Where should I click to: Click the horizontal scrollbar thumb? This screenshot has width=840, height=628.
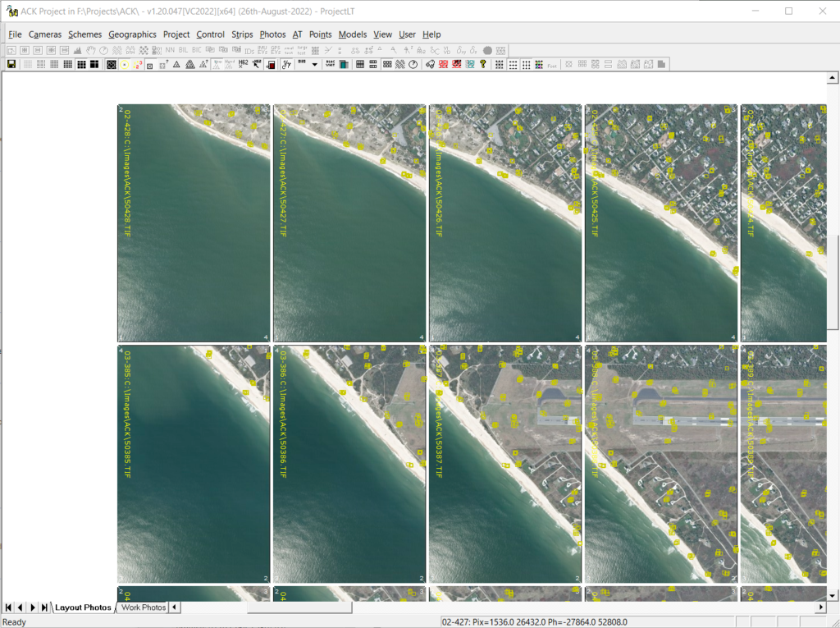(299, 607)
